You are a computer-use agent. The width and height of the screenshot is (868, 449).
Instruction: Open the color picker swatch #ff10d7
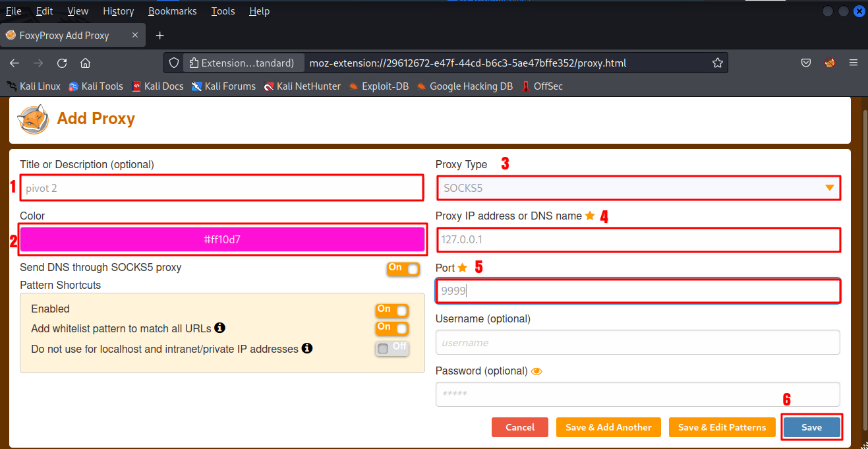pyautogui.click(x=222, y=239)
